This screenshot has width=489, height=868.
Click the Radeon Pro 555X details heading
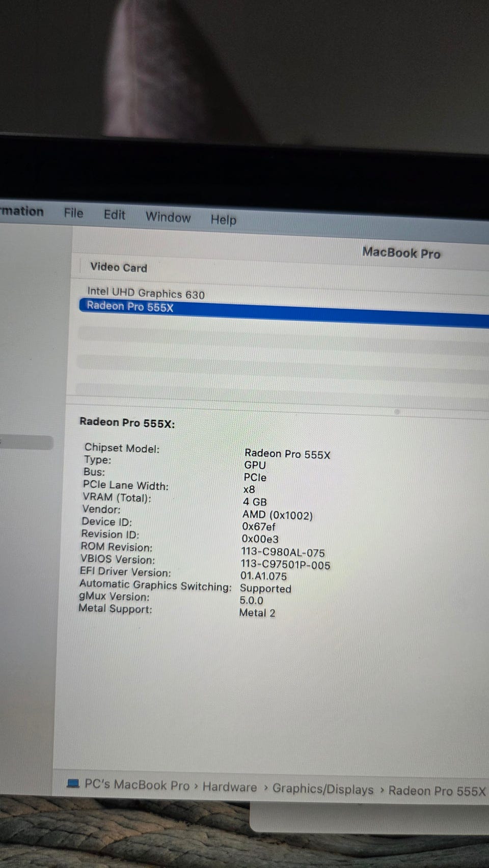(127, 423)
